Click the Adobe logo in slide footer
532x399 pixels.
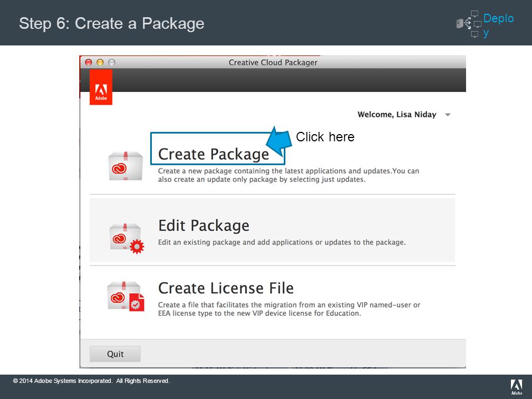pyautogui.click(x=516, y=387)
